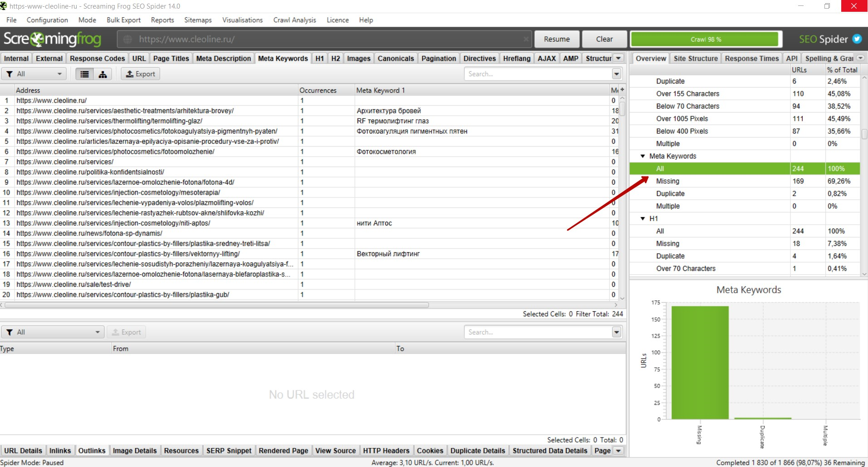Open the Configuration menu
868x467 pixels.
click(47, 20)
